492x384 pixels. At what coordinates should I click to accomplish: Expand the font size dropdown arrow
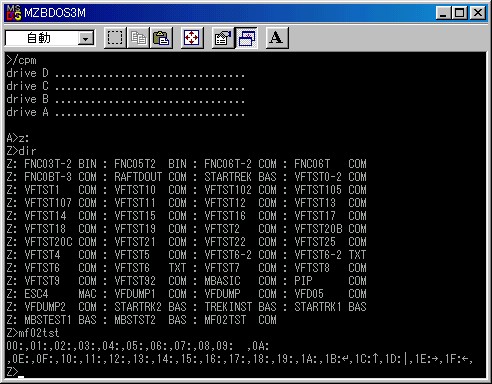pos(86,39)
